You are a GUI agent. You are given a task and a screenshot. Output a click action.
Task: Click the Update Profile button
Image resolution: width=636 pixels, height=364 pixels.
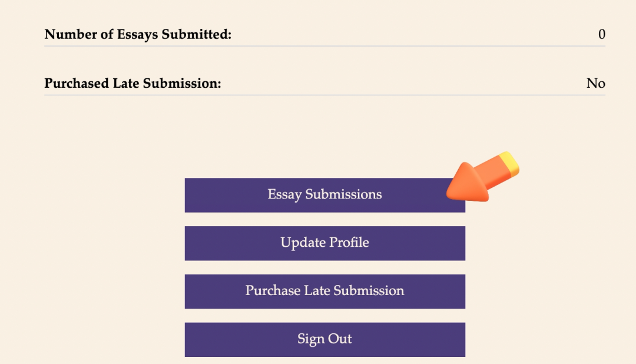click(324, 243)
